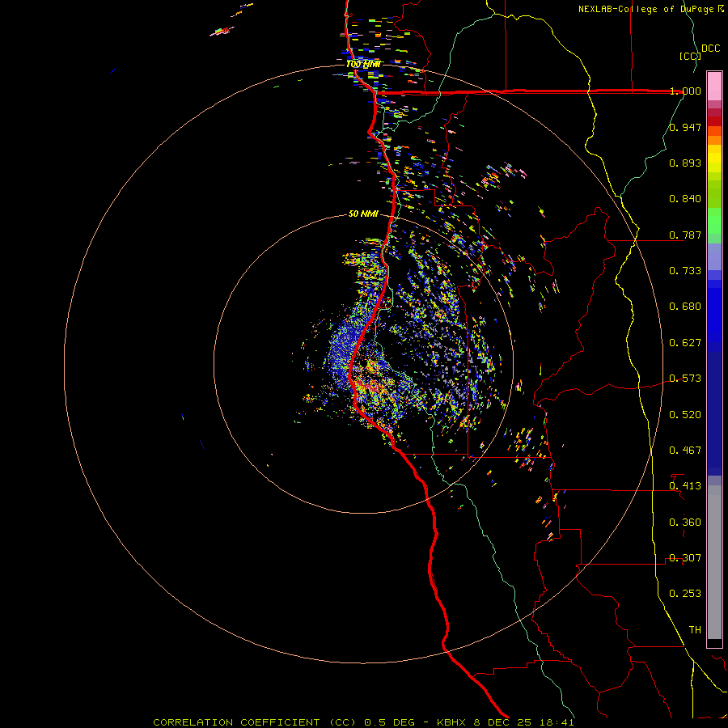Click the 0.680 scale label
Screen dimensions: 728x728
point(685,307)
